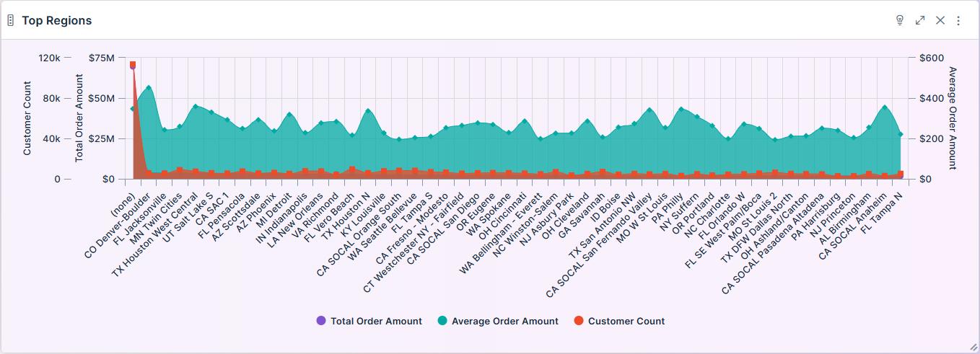Screen dimensions: 980x354
Task: Click the Customer Count left axis title
Action: [x=27, y=118]
